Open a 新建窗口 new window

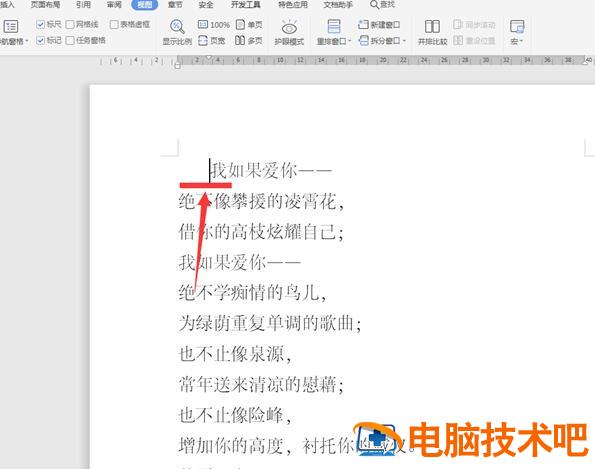tap(379, 25)
